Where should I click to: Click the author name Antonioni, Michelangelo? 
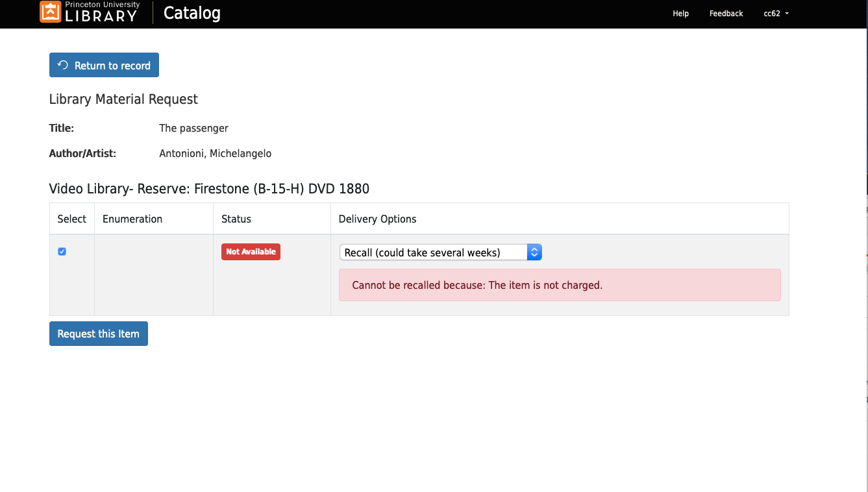[216, 153]
